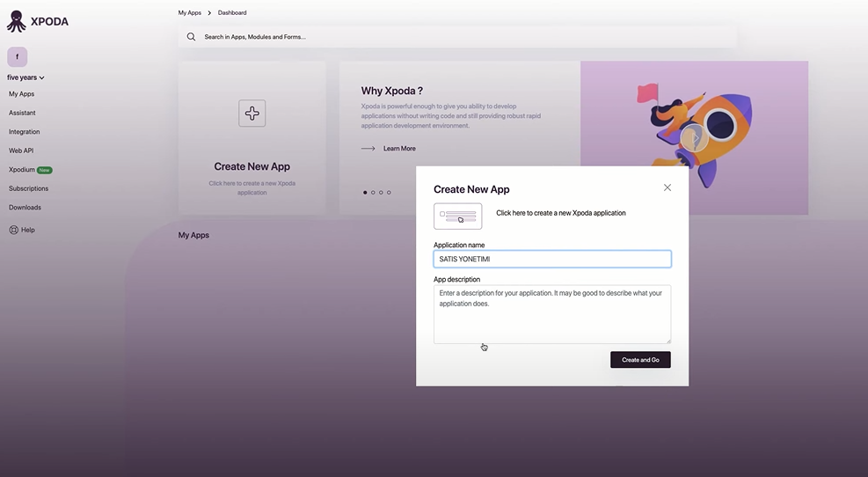Click the search magnifier icon
The width and height of the screenshot is (868, 477).
[191, 37]
